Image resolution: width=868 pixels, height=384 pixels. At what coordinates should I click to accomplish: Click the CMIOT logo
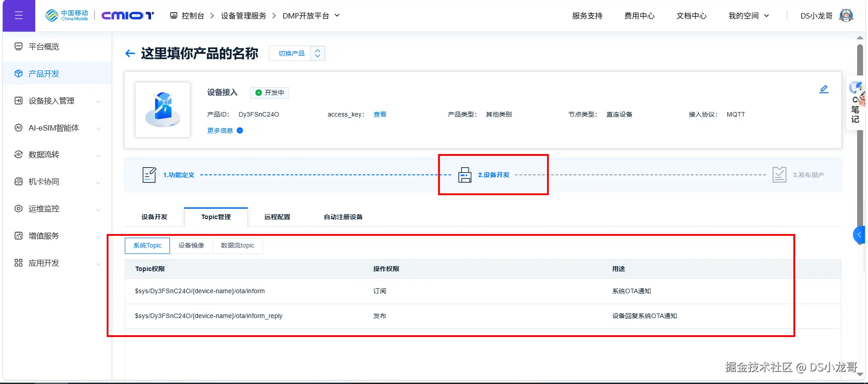tap(127, 16)
